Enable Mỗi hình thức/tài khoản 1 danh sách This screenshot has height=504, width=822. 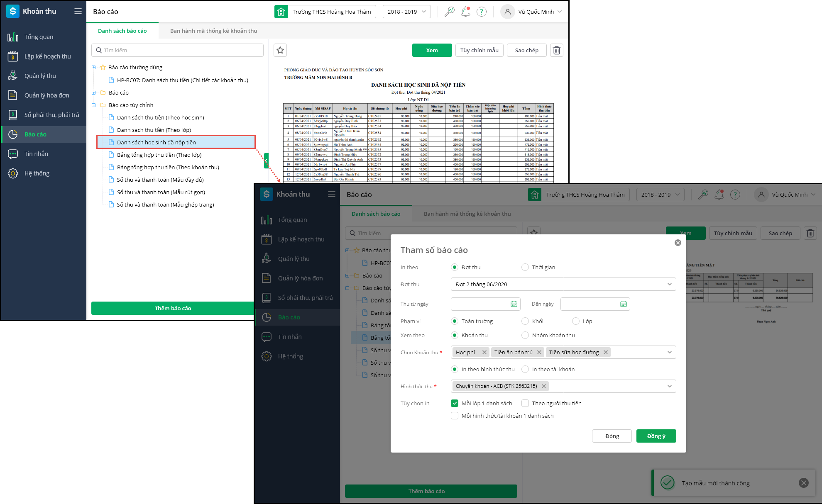point(455,416)
